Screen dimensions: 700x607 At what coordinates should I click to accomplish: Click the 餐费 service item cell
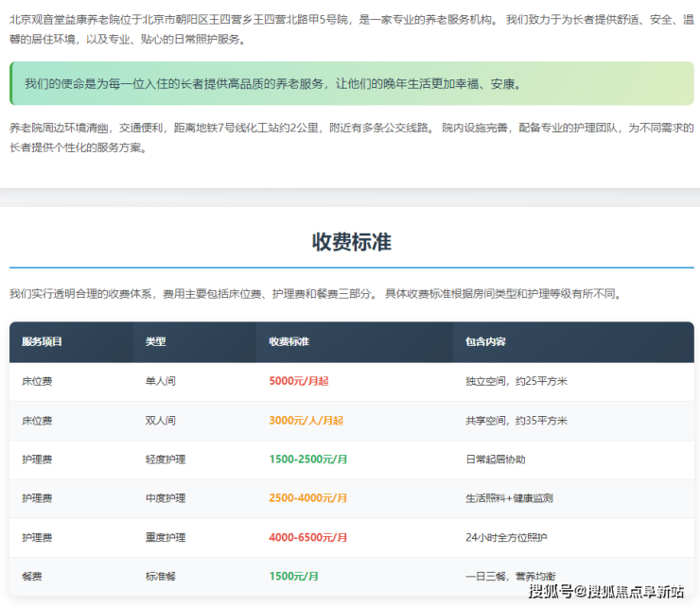[32, 576]
